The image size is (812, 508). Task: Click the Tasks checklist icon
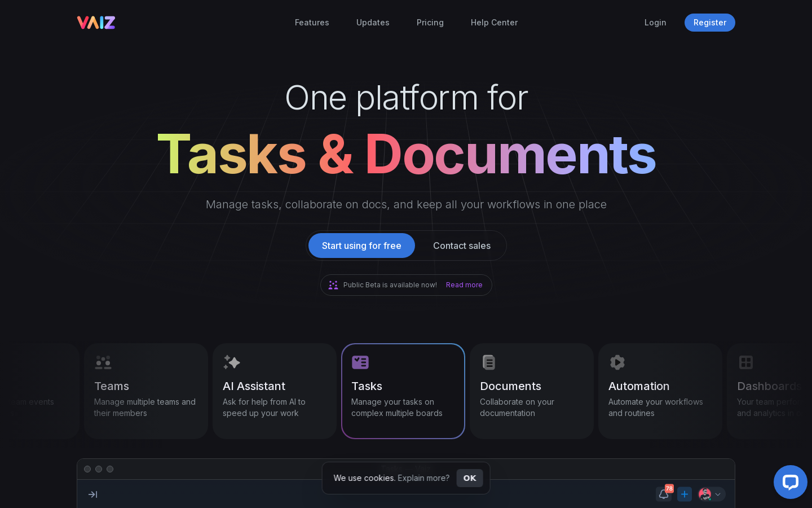tap(360, 362)
